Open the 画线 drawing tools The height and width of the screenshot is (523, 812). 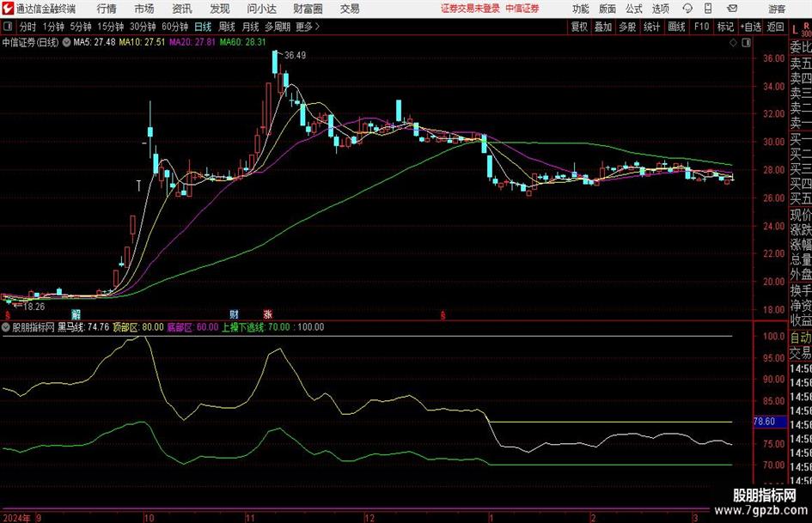click(x=676, y=27)
